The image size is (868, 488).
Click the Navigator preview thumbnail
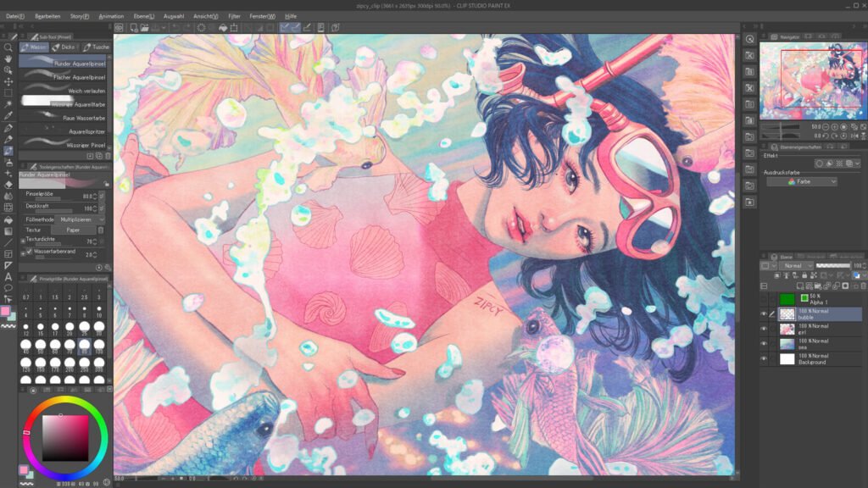813,80
